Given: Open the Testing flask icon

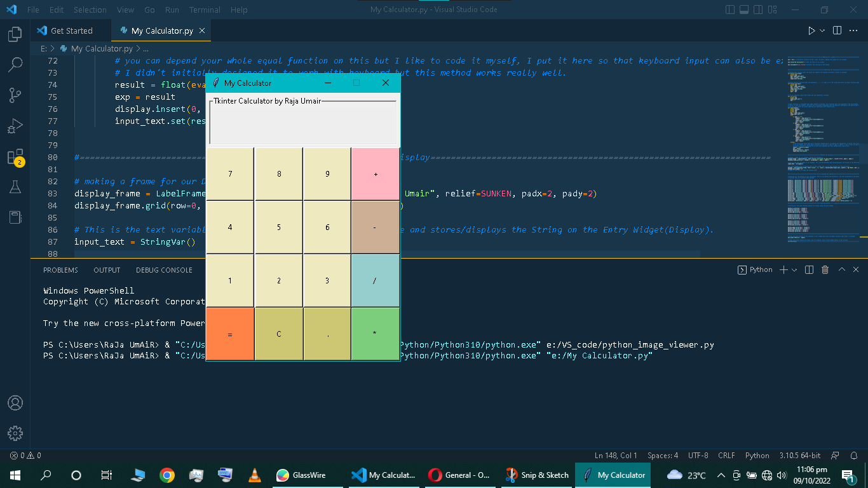Looking at the screenshot, I should pos(15,187).
